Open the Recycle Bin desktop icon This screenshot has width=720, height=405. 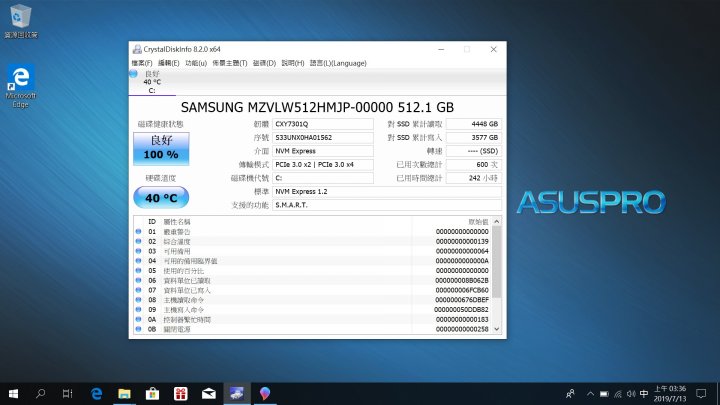(x=20, y=22)
